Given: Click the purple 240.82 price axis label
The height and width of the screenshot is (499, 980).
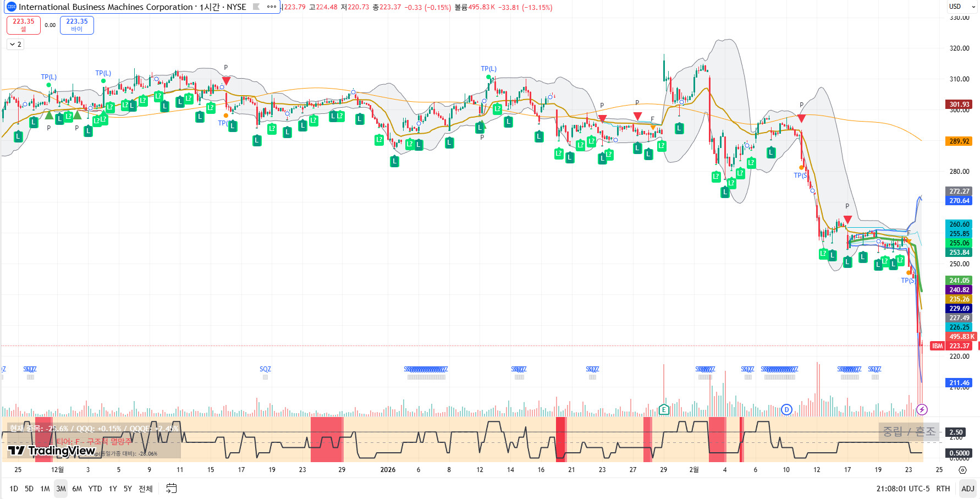Looking at the screenshot, I should tap(960, 290).
